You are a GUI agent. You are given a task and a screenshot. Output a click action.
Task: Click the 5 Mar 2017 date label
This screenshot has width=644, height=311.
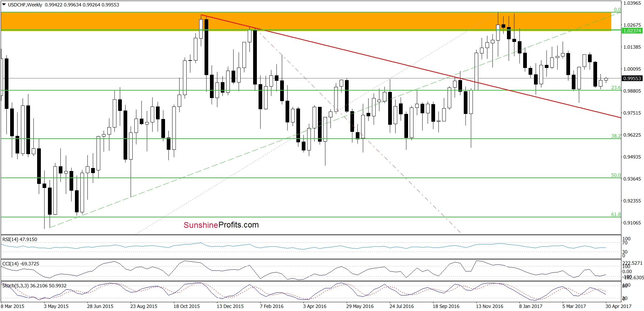574,306
